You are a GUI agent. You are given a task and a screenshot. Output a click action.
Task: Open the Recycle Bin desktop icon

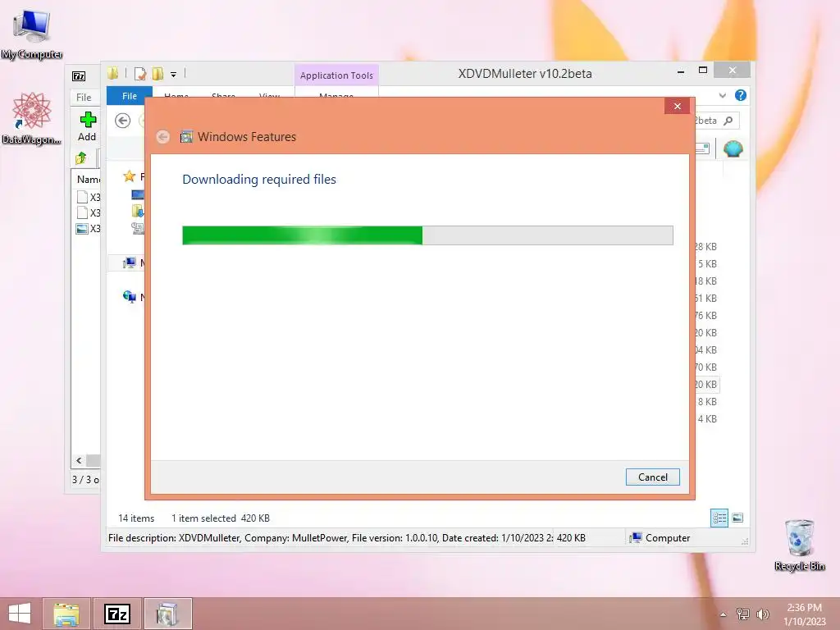[x=799, y=545]
